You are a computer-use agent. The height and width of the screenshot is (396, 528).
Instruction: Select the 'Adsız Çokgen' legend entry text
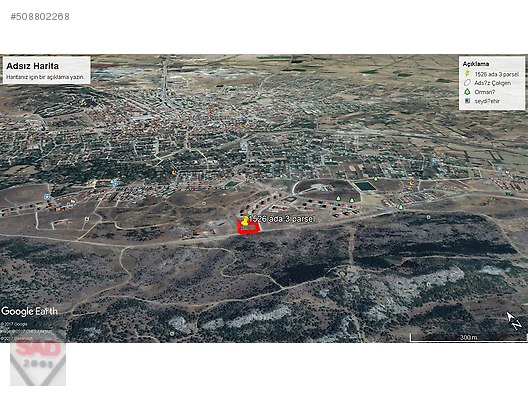coord(492,83)
